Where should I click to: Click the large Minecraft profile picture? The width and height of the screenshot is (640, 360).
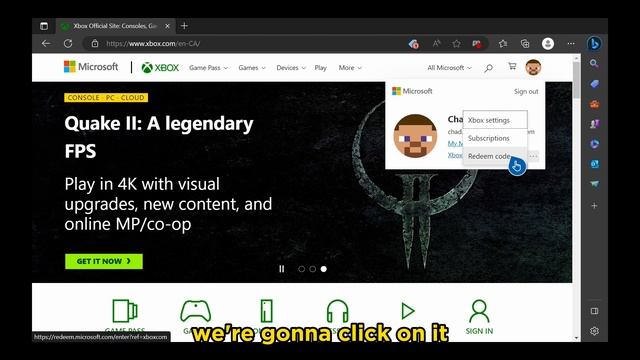(x=415, y=136)
